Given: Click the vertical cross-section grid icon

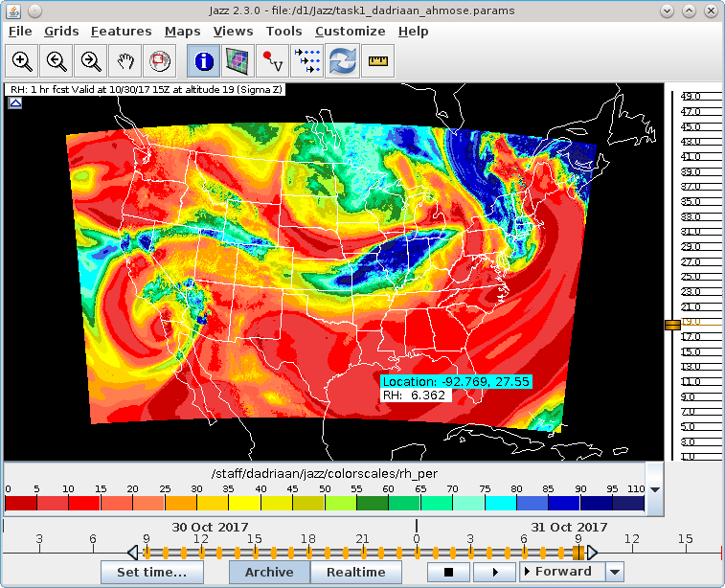Looking at the screenshot, I should pos(237,62).
